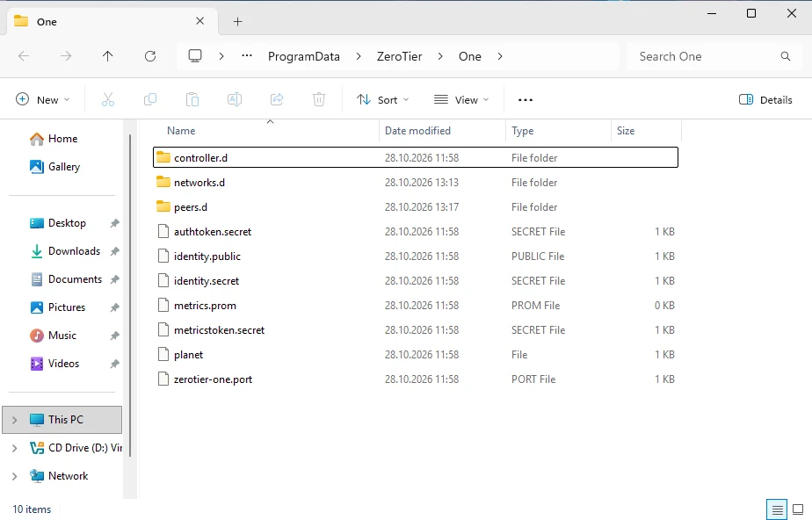Switch to large thumbnails view icon
Image resolution: width=812 pixels, height=520 pixels.
798,509
